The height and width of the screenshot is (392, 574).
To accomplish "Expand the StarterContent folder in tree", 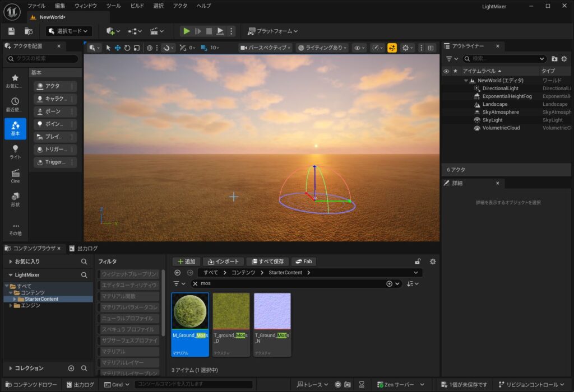I will click(x=15, y=299).
